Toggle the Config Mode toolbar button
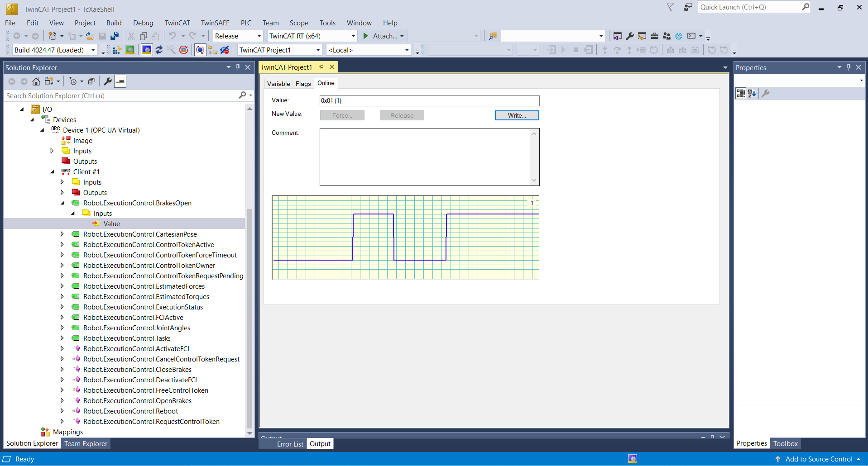Viewport: 868px width, 466px height. pyautogui.click(x=147, y=50)
